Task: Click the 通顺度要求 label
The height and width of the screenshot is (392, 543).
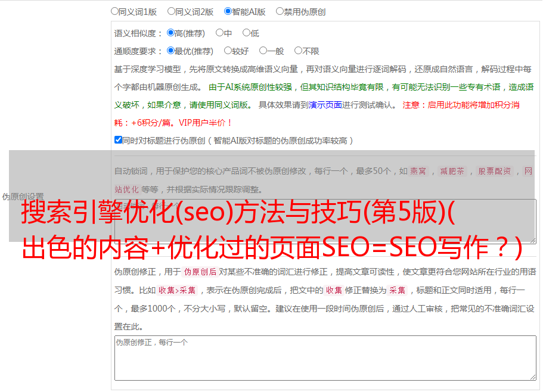Action: click(138, 51)
